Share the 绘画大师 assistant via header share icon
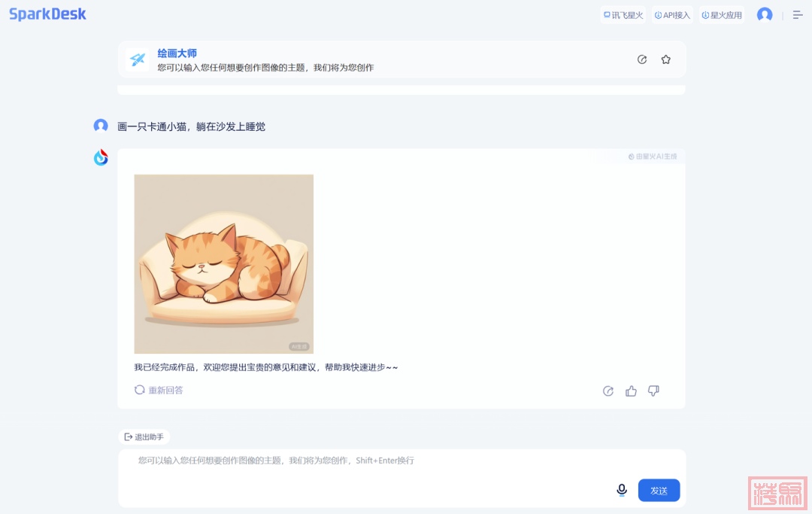812x514 pixels. (x=642, y=59)
